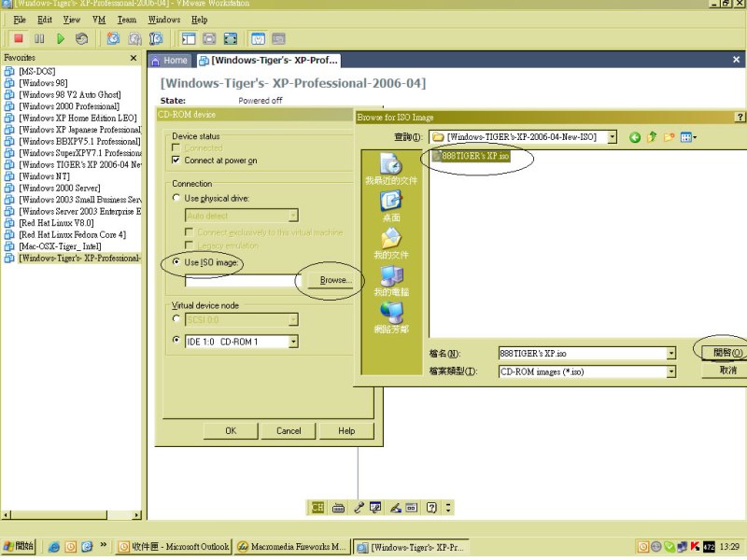747x560 pixels.
Task: Click the Console view toolbar icon
Action: coord(278,38)
